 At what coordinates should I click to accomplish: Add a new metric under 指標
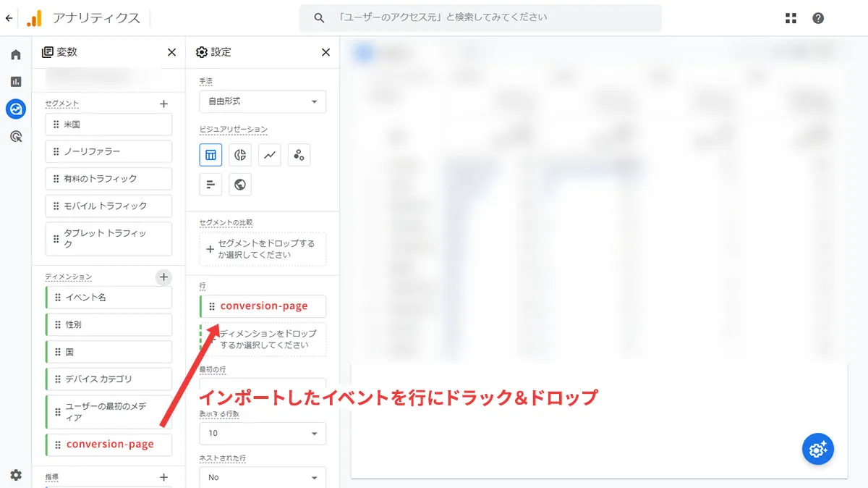pyautogui.click(x=163, y=476)
